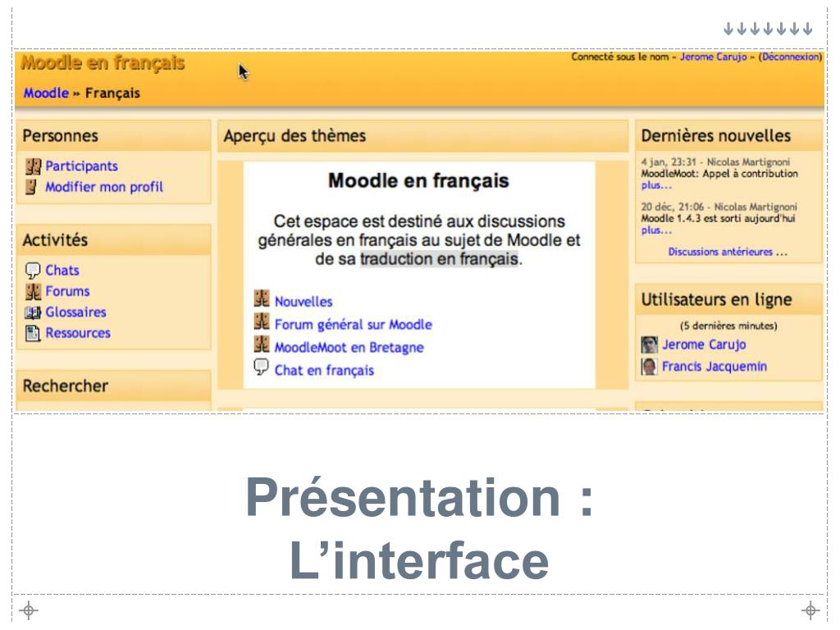This screenshot has height=630, width=840.
Task: Open the Nouvelles forum
Action: pyautogui.click(x=304, y=302)
